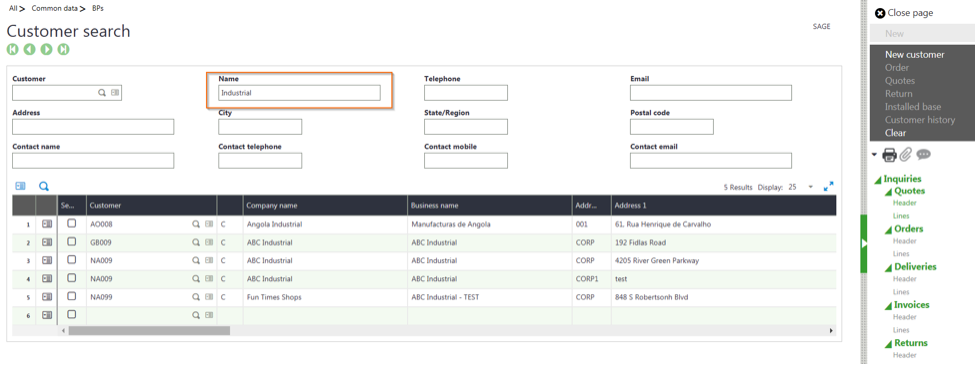Screen dimensions: 975x365
Task: Choose Clear from the right menu
Action: (895, 132)
